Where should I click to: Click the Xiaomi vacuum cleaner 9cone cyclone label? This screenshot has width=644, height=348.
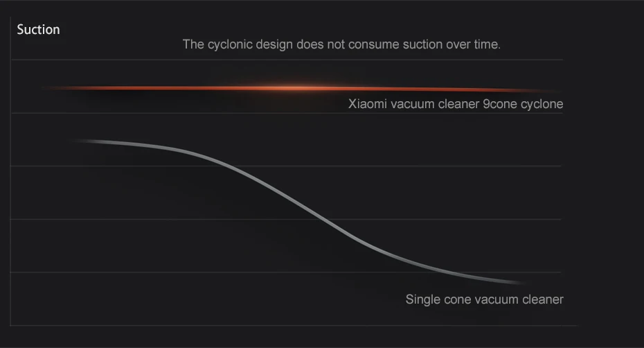[456, 104]
